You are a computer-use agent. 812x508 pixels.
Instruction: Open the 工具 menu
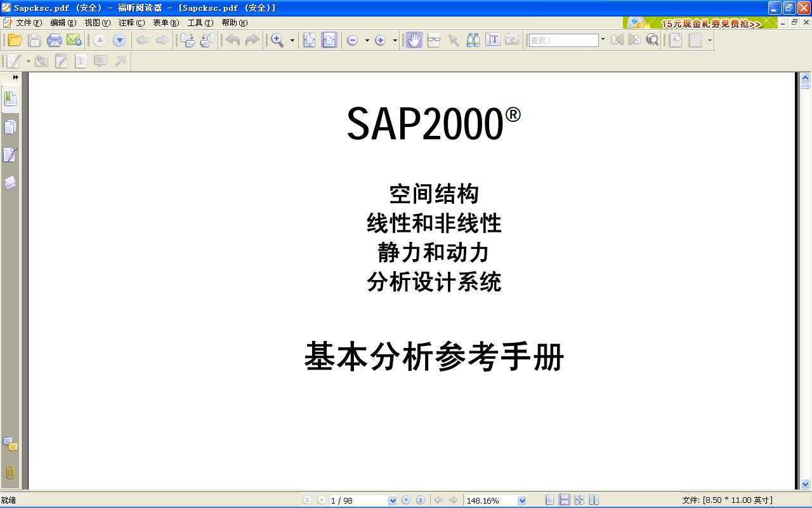point(200,23)
